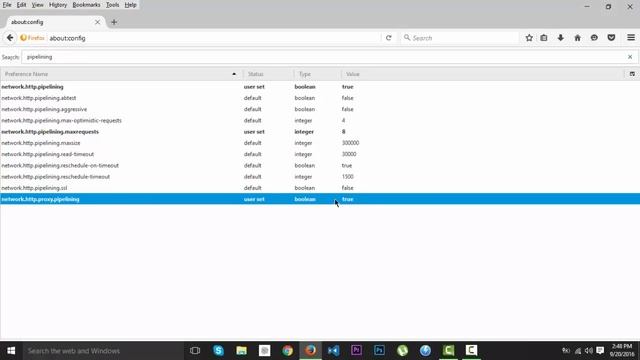Open Visual Studio Code from taskbar

point(333,351)
